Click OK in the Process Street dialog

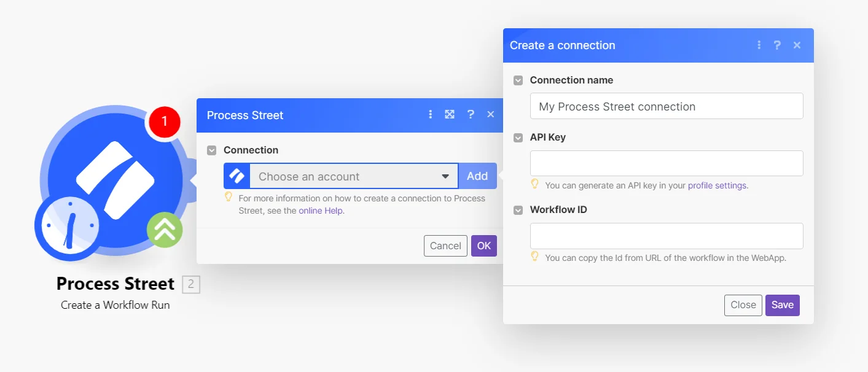tap(484, 246)
